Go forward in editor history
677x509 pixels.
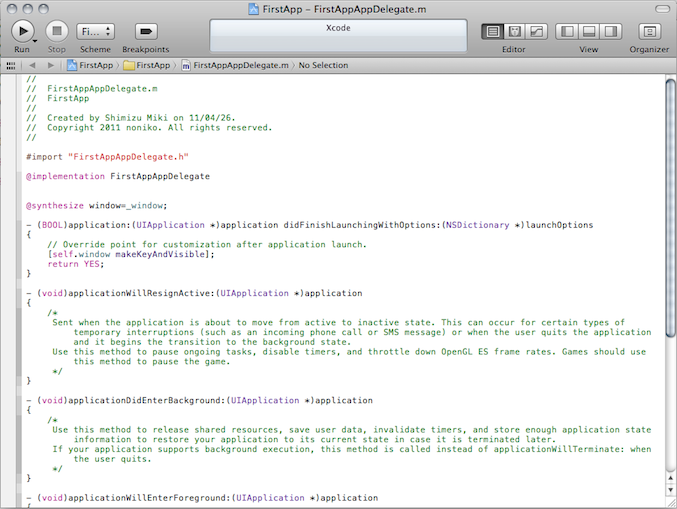[x=51, y=65]
